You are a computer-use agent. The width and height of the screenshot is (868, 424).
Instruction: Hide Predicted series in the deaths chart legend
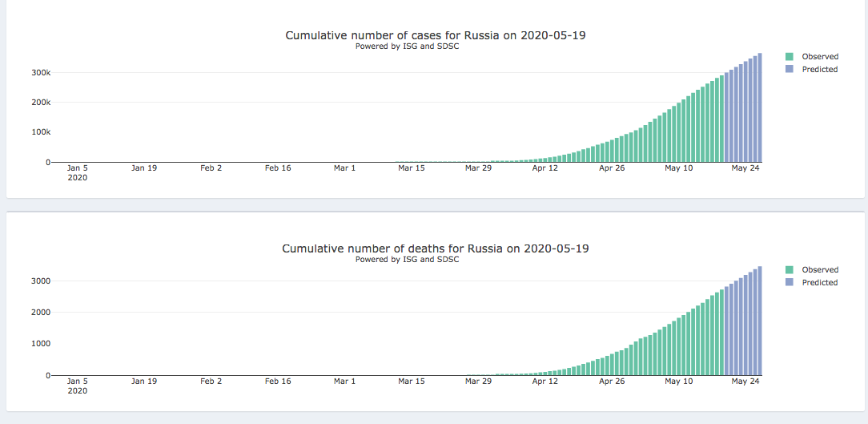tap(820, 283)
